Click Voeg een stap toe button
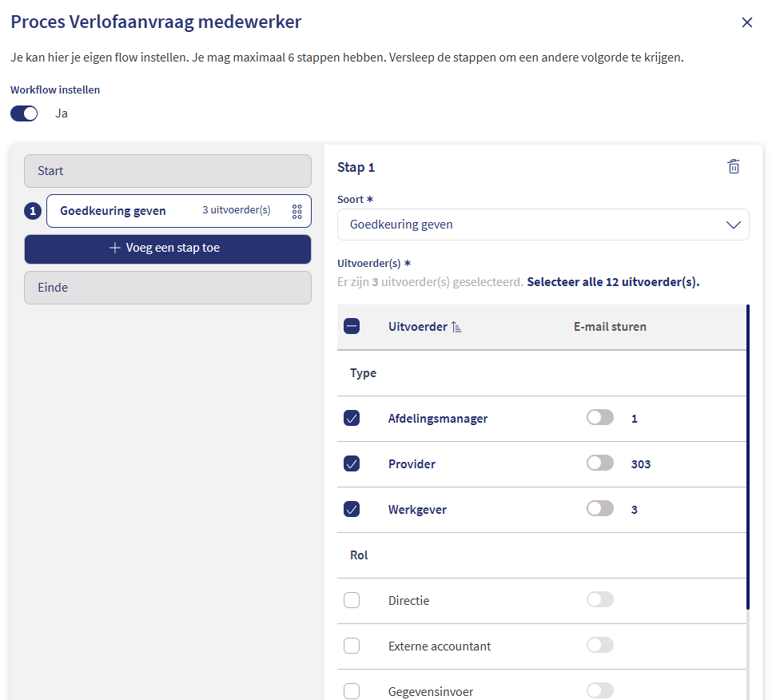 point(168,249)
